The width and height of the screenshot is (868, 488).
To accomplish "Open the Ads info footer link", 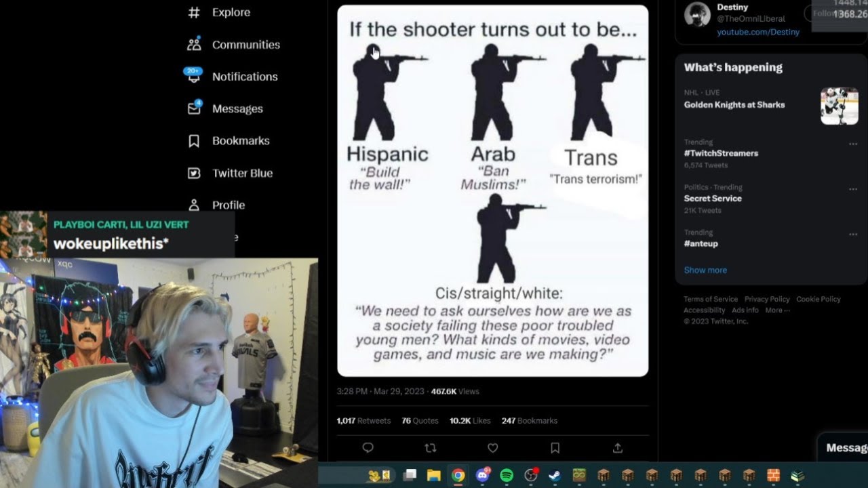I will tap(745, 310).
